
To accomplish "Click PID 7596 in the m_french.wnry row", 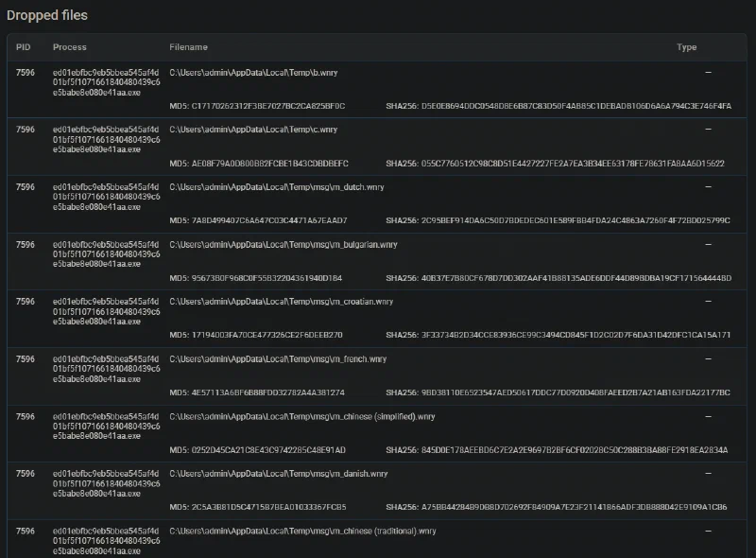I will click(x=26, y=359).
